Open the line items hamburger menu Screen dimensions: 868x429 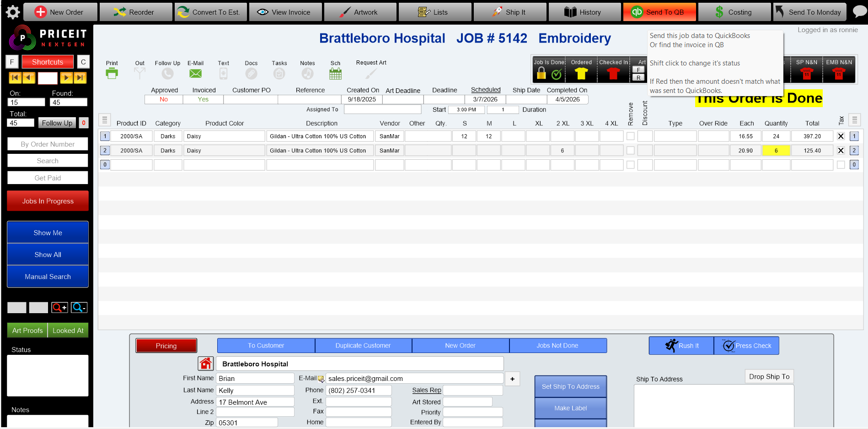[x=105, y=119]
